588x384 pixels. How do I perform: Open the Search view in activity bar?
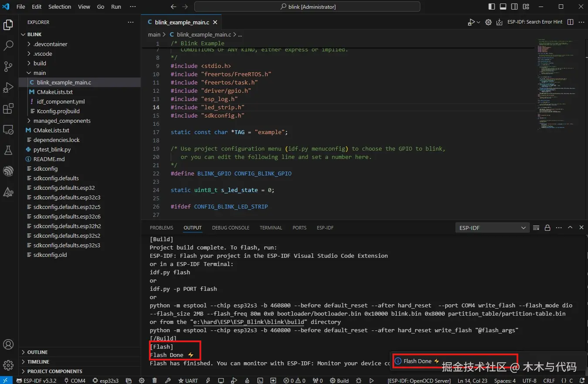[x=8, y=46]
